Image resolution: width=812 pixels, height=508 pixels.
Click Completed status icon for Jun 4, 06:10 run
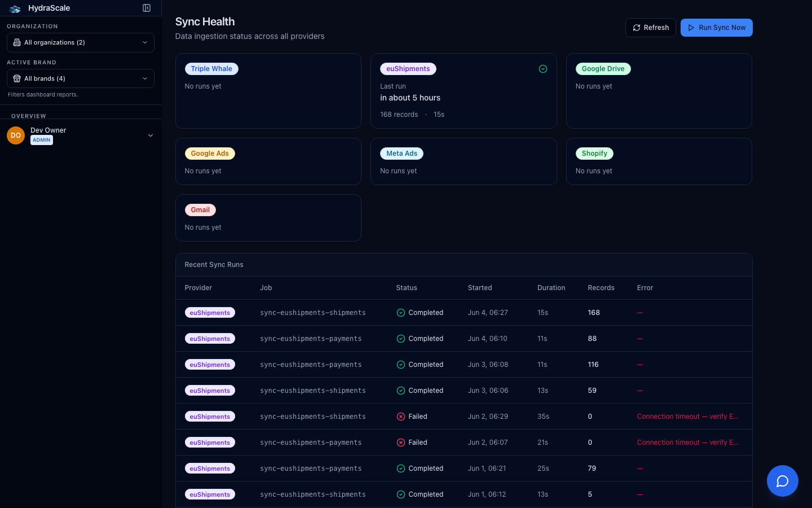(x=401, y=339)
